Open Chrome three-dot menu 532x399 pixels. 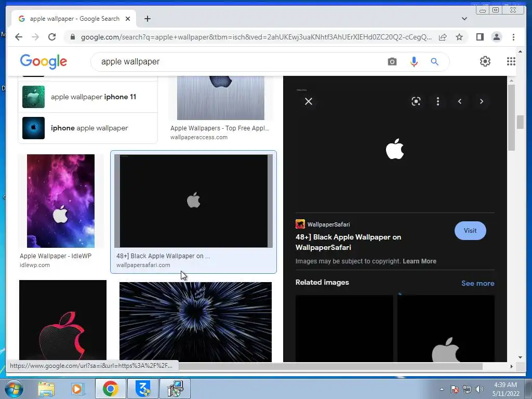pyautogui.click(x=513, y=37)
